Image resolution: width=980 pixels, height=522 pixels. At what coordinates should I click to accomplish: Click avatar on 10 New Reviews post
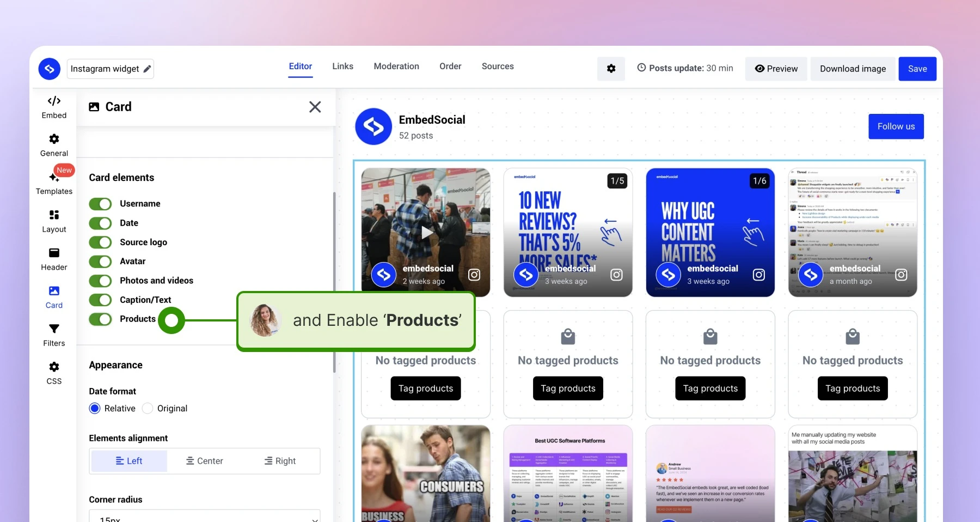(526, 275)
